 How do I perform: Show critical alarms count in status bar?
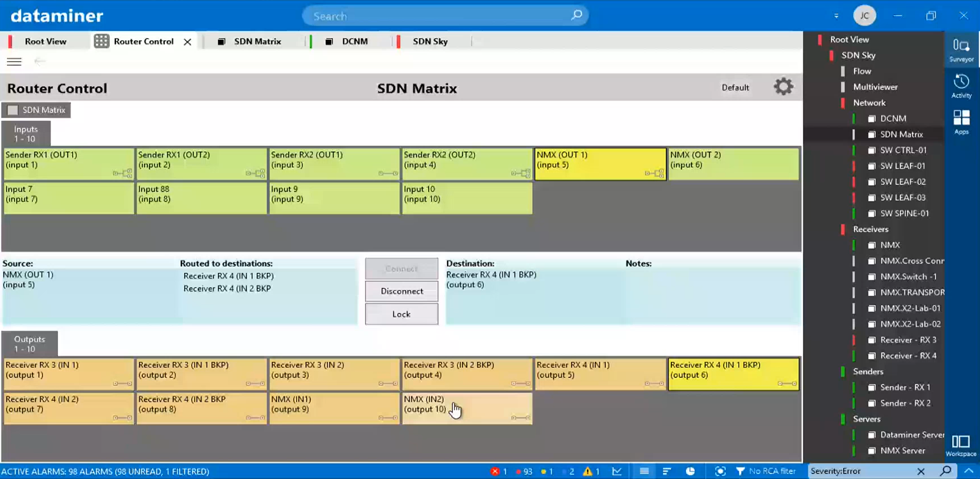pyautogui.click(x=499, y=471)
